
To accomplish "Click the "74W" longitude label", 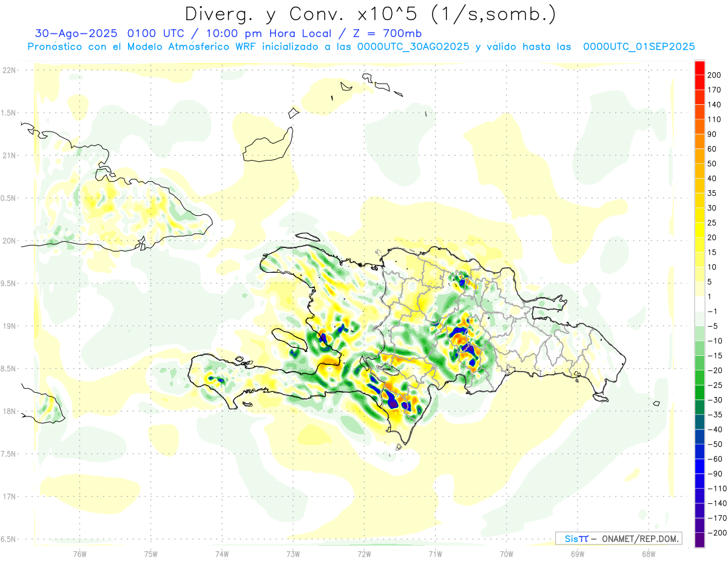I will (222, 554).
